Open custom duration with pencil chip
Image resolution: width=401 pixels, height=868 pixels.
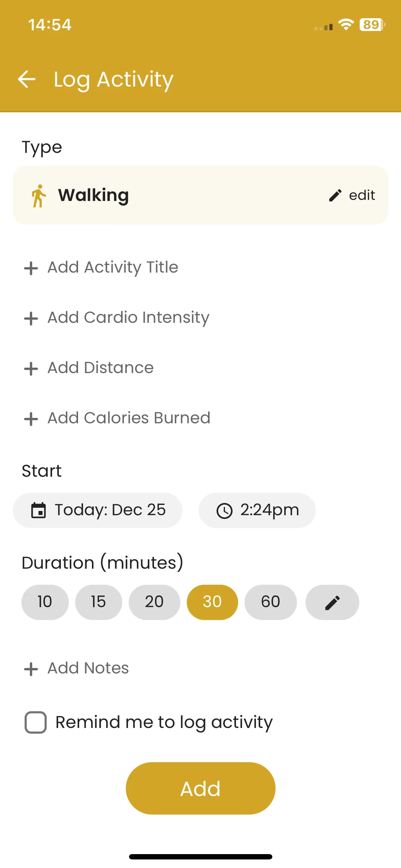tap(332, 602)
